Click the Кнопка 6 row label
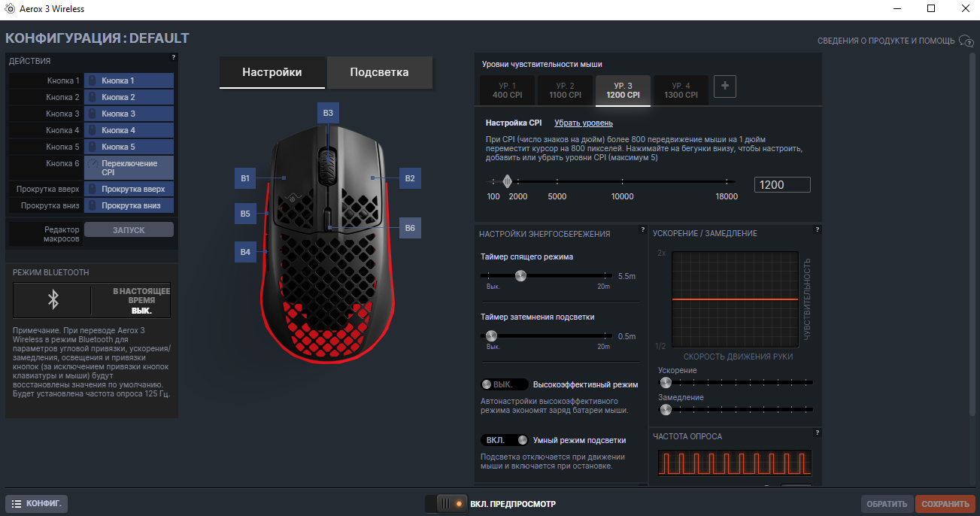 click(62, 163)
